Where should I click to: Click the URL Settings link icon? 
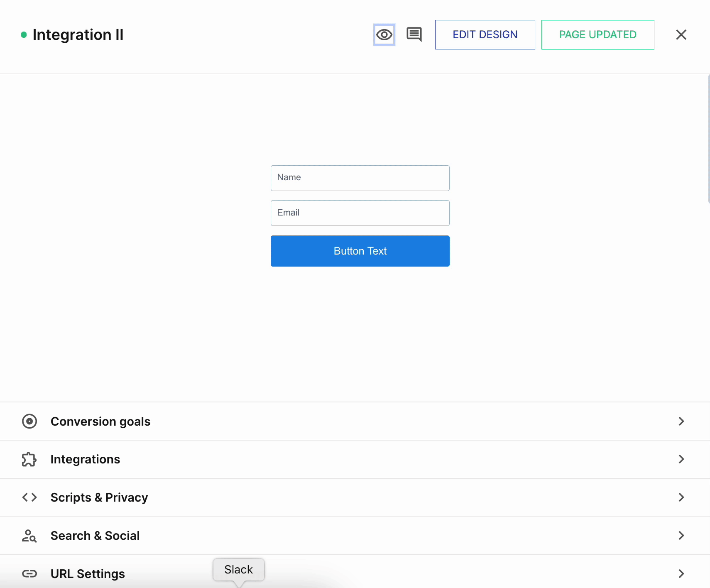(29, 573)
